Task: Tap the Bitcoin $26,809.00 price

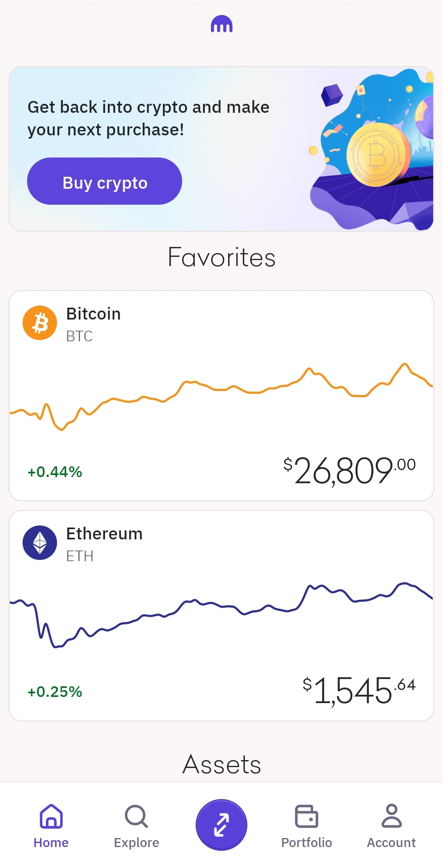Action: pos(349,471)
